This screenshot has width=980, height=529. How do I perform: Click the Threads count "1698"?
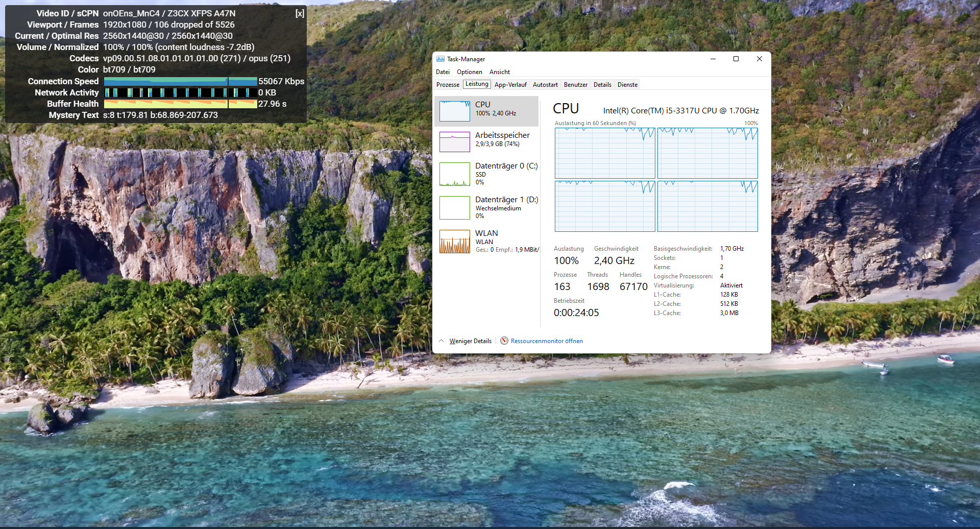598,286
